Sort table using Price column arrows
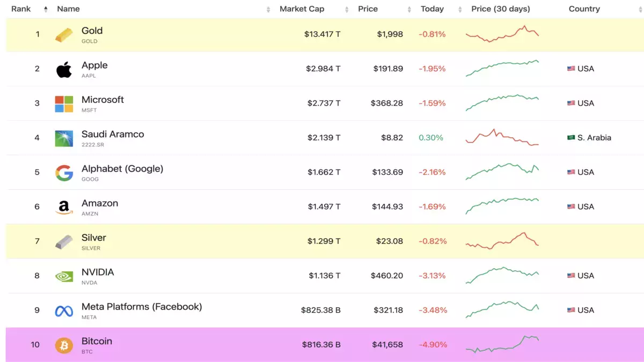 (x=409, y=9)
